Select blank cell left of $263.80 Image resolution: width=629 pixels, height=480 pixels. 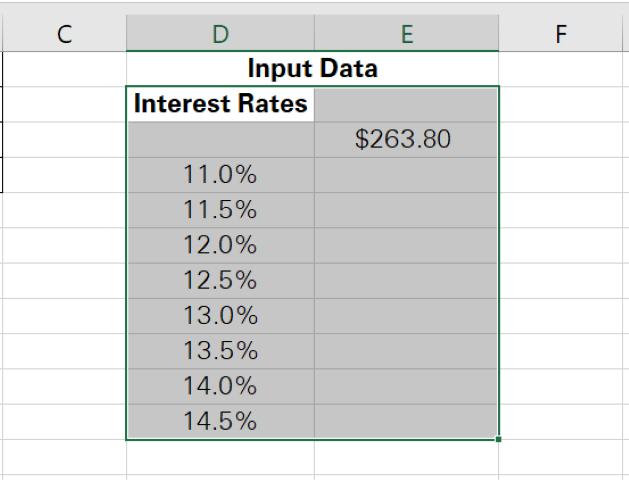pyautogui.click(x=220, y=139)
